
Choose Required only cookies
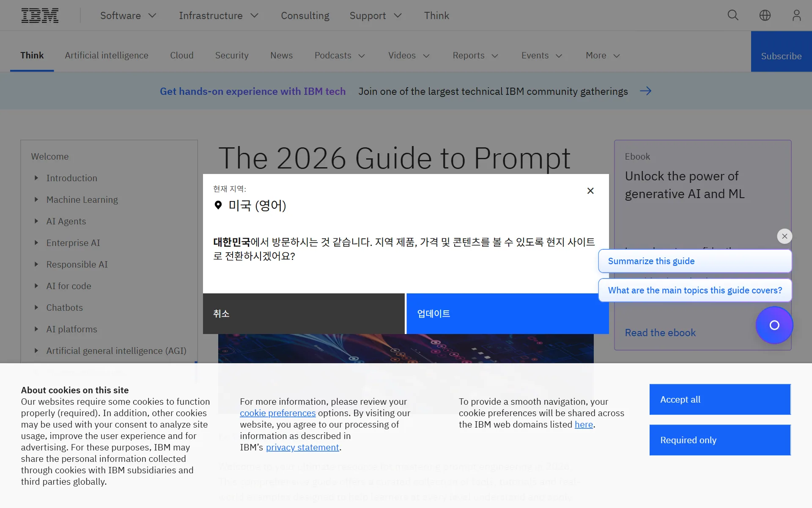(x=720, y=440)
